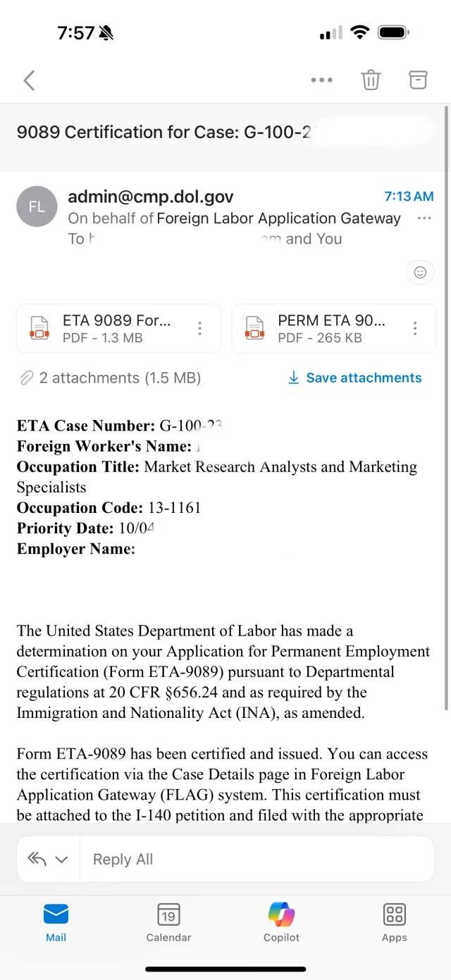This screenshot has height=980, width=451.
Task: Tap the email scrollbar on right edge
Action: coord(446,409)
